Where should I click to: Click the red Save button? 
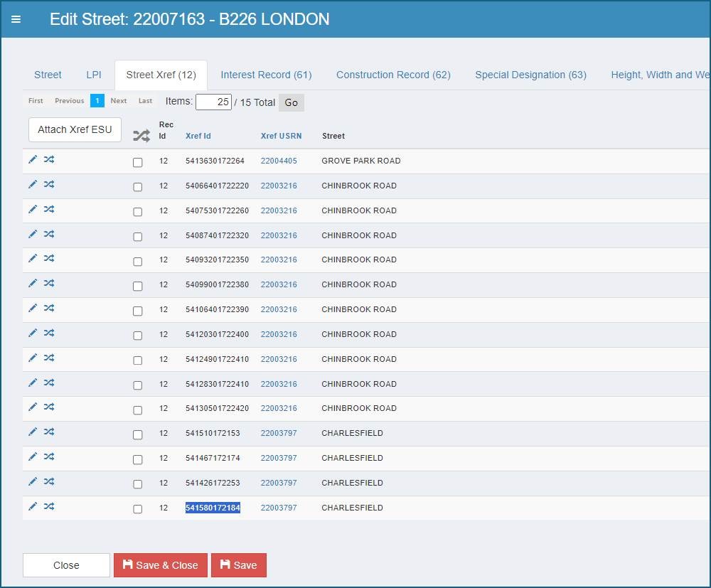tap(239, 565)
